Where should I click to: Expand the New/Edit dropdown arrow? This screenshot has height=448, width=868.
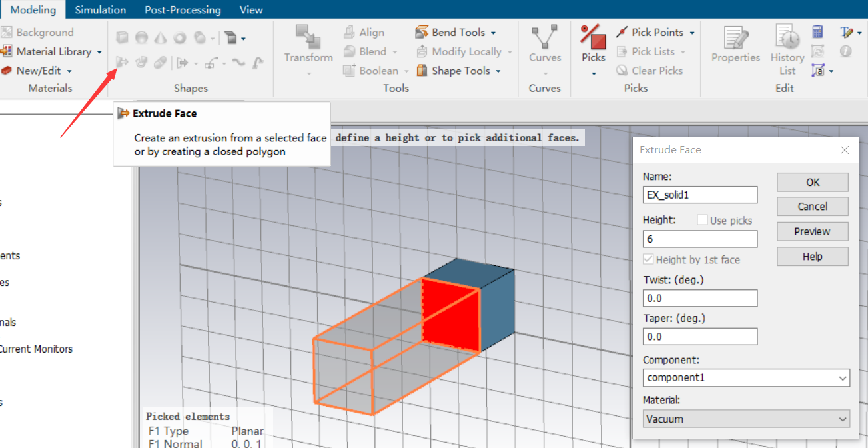tap(69, 71)
